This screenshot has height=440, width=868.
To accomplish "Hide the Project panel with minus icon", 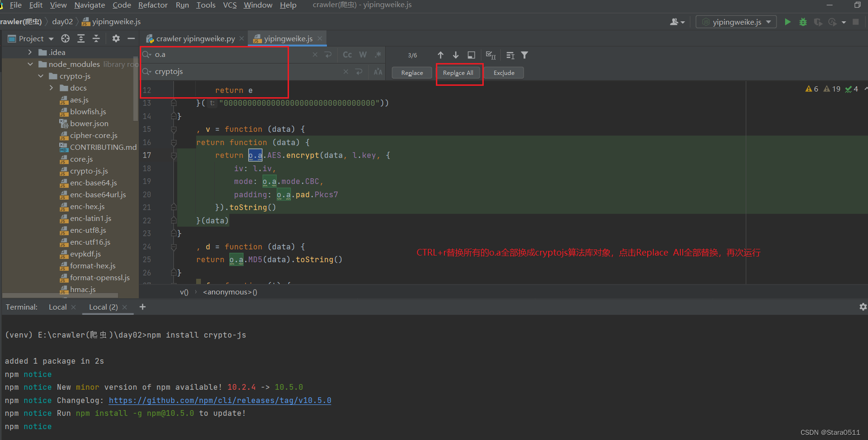I will [131, 38].
